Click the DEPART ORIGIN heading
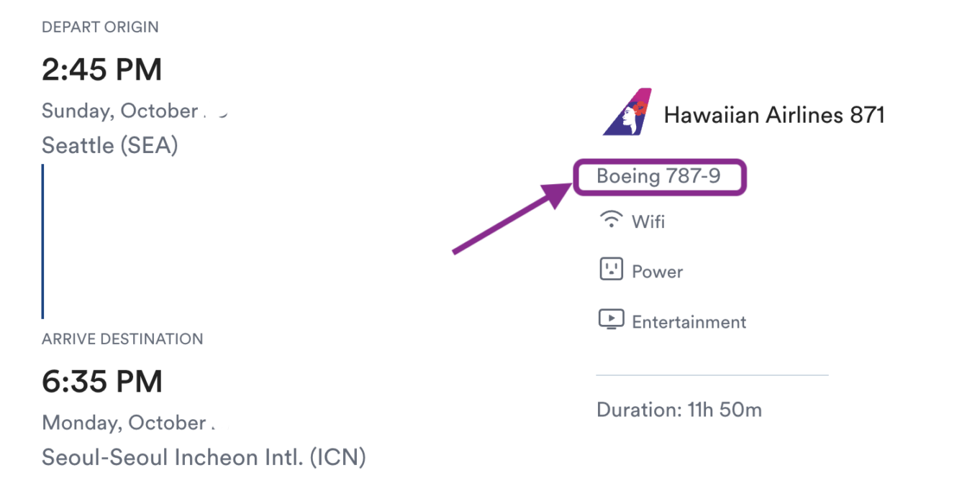The image size is (980, 496). (x=100, y=27)
